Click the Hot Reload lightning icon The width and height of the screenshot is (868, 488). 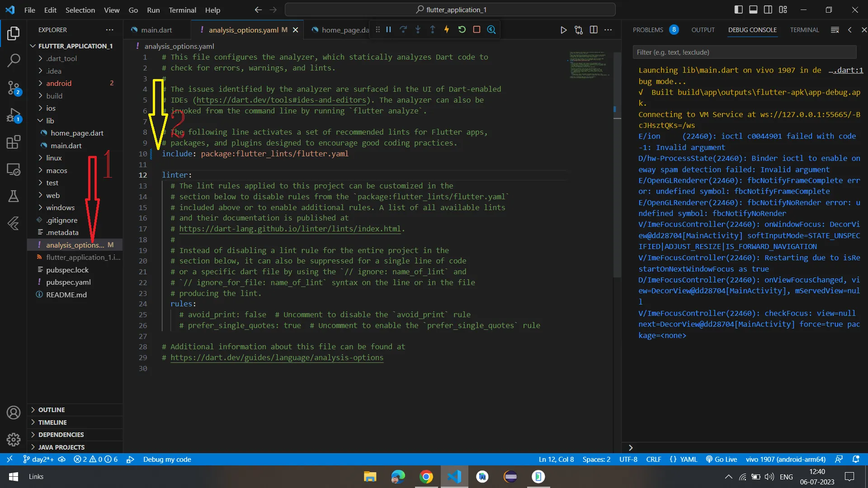(447, 30)
